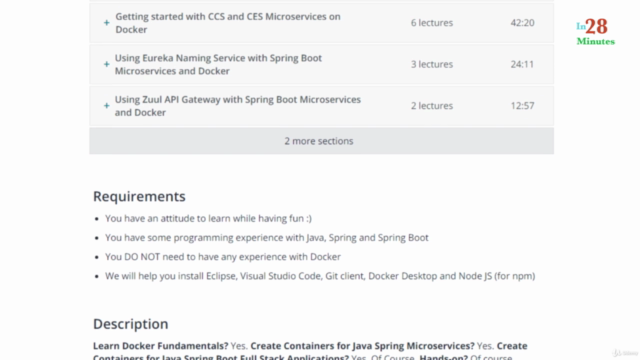Click the 42:20 duration
Screen dimensions: 640x360
click(x=522, y=23)
